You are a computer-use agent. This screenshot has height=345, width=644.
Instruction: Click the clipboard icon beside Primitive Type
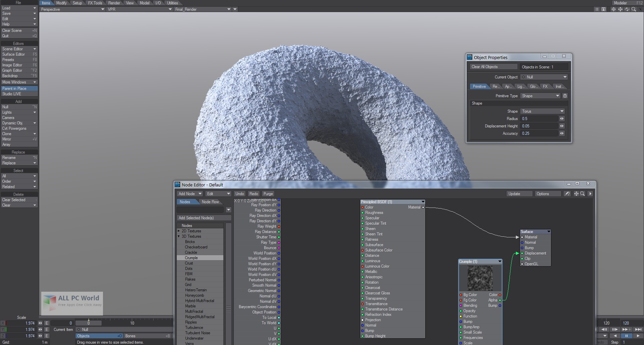(x=565, y=96)
